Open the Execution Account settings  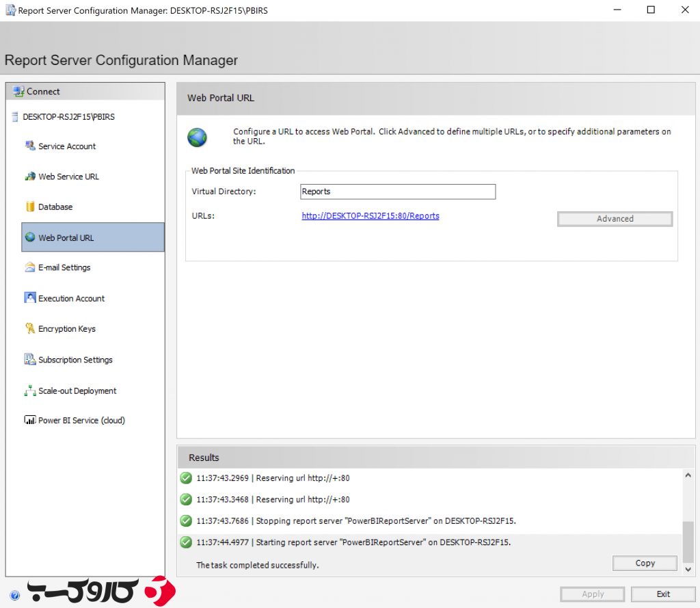(72, 298)
